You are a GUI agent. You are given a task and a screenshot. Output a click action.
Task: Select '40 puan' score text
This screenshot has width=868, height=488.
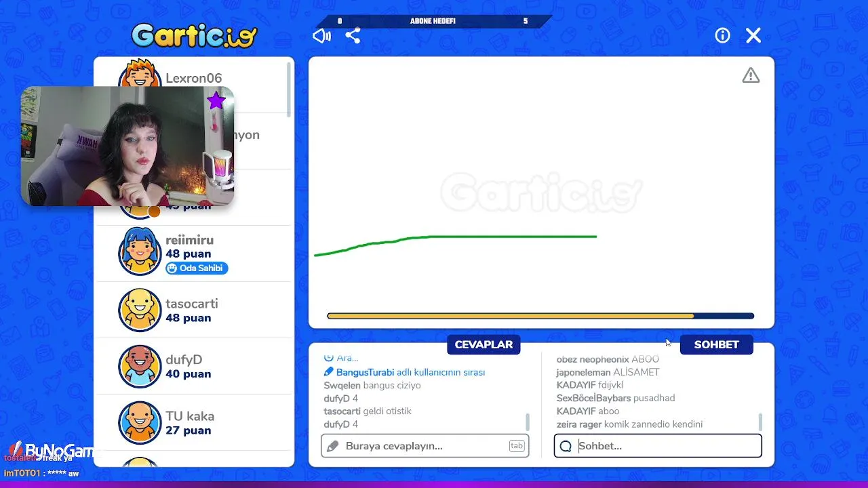tap(188, 374)
